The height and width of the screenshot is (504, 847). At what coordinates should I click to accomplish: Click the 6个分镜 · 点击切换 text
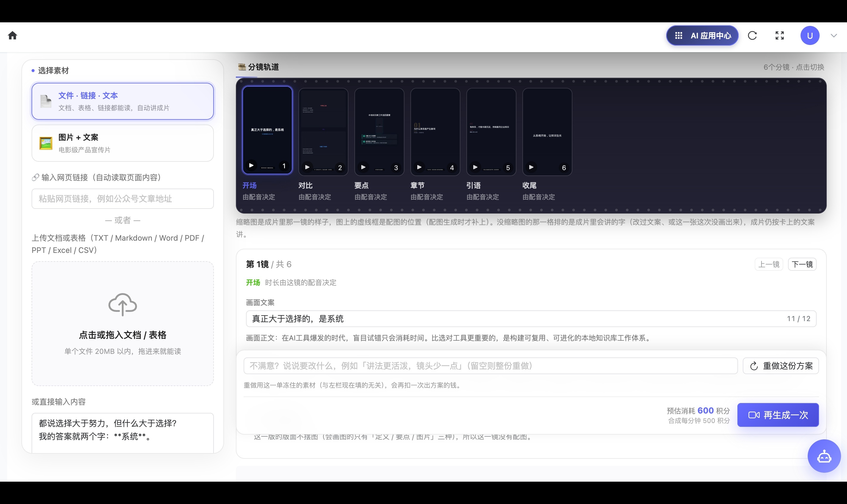[794, 67]
